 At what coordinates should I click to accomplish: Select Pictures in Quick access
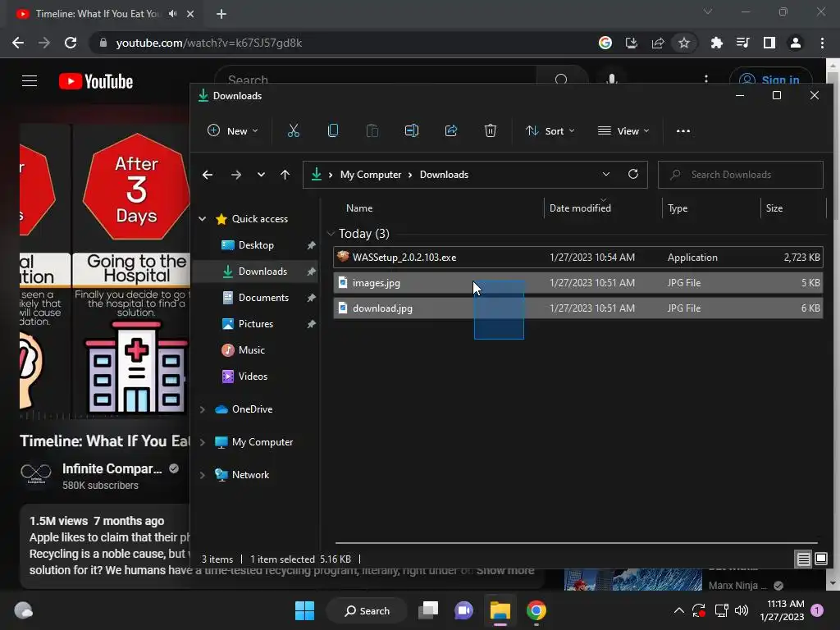pyautogui.click(x=256, y=324)
